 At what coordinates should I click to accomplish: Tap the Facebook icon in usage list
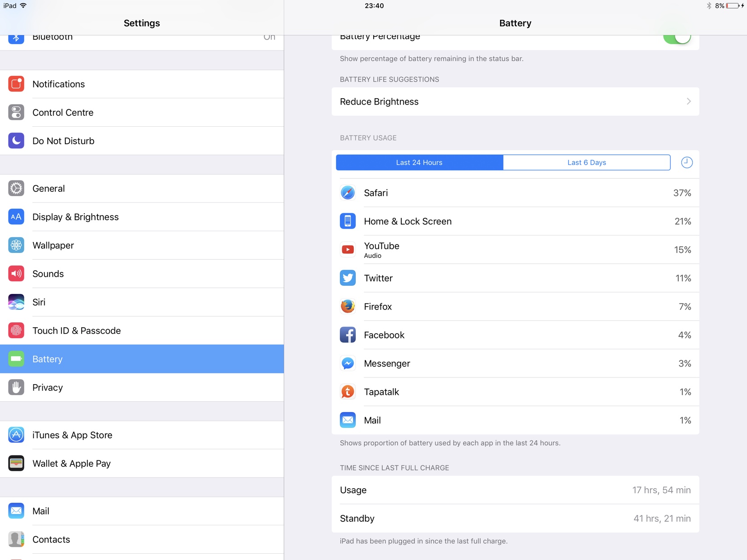(348, 335)
